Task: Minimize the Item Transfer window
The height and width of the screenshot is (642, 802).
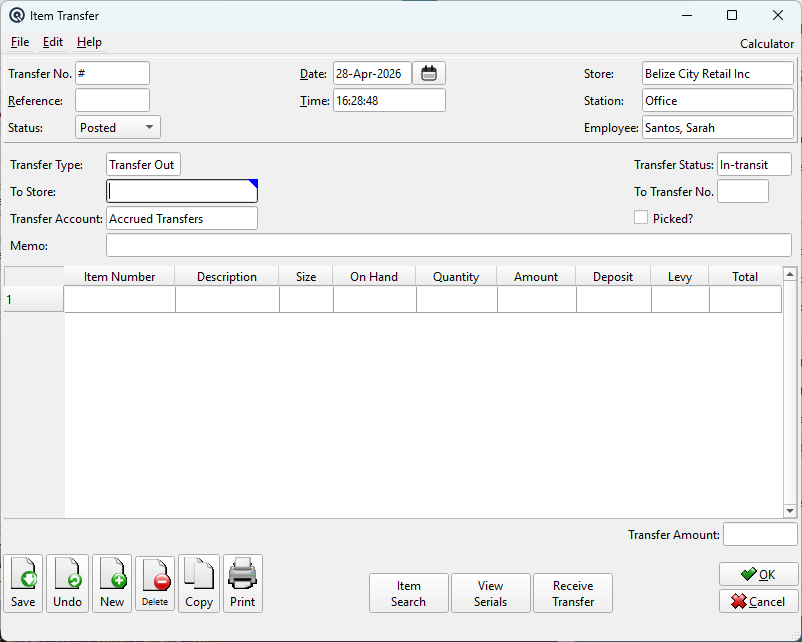Action: pos(687,15)
